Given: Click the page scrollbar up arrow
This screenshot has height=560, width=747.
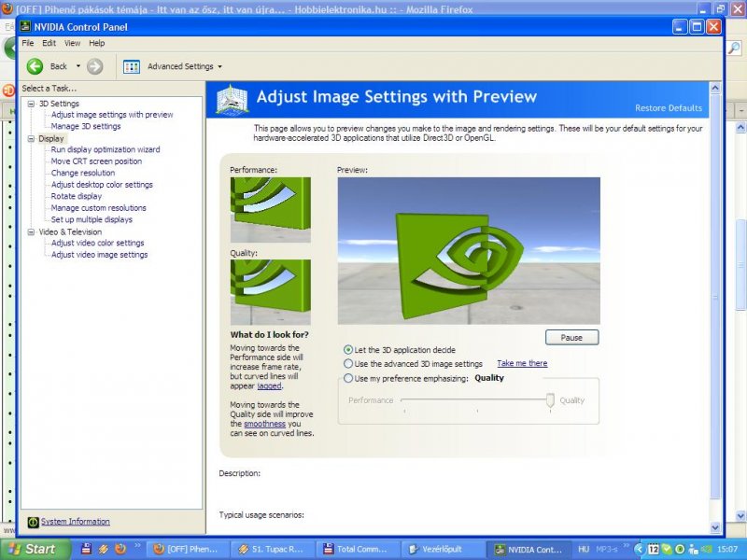Looking at the screenshot, I should [x=715, y=88].
